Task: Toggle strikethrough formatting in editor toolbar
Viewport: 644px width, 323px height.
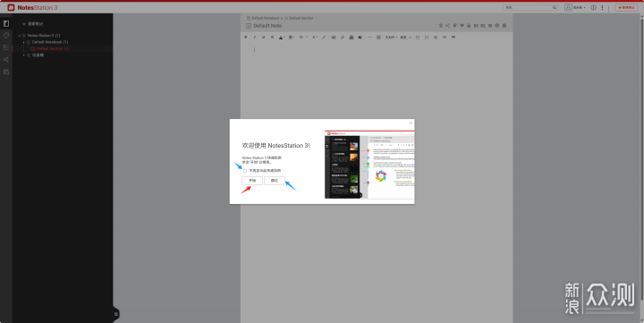Action: tap(272, 37)
